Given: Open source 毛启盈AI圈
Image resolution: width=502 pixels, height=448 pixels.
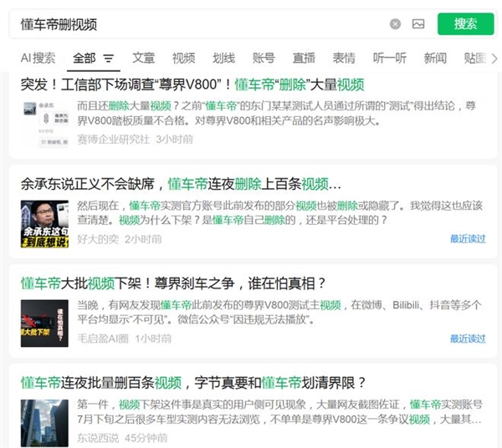Looking at the screenshot, I should (x=103, y=339).
